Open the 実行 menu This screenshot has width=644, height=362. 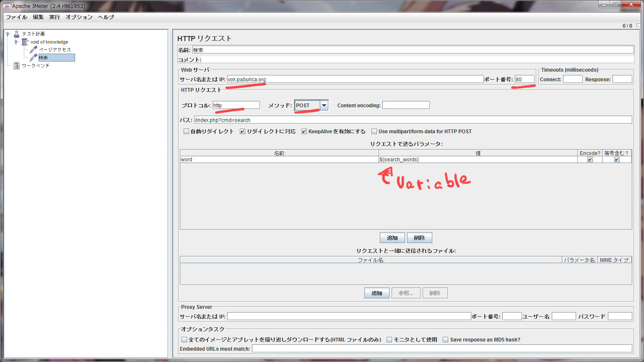point(55,17)
